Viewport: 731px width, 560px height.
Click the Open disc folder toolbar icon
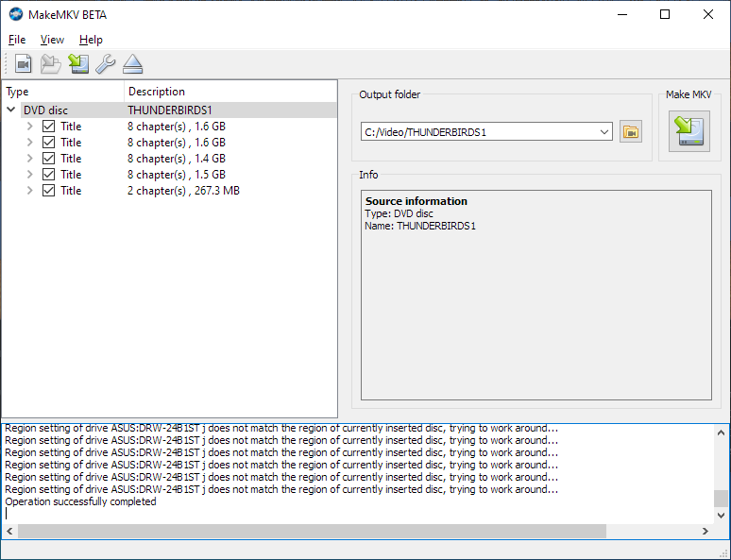point(50,63)
